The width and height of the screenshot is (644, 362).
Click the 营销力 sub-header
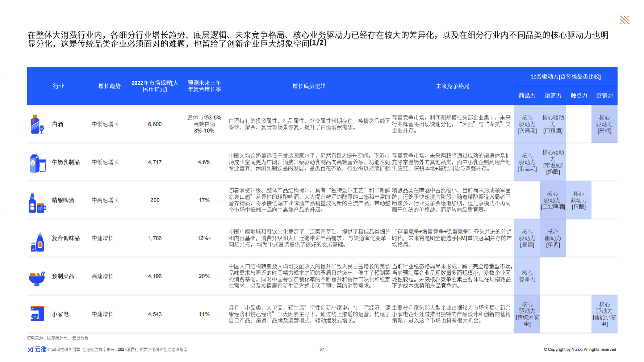point(605,96)
